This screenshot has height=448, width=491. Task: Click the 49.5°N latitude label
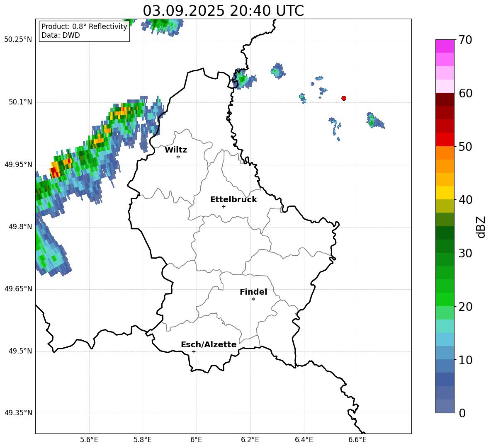click(20, 351)
